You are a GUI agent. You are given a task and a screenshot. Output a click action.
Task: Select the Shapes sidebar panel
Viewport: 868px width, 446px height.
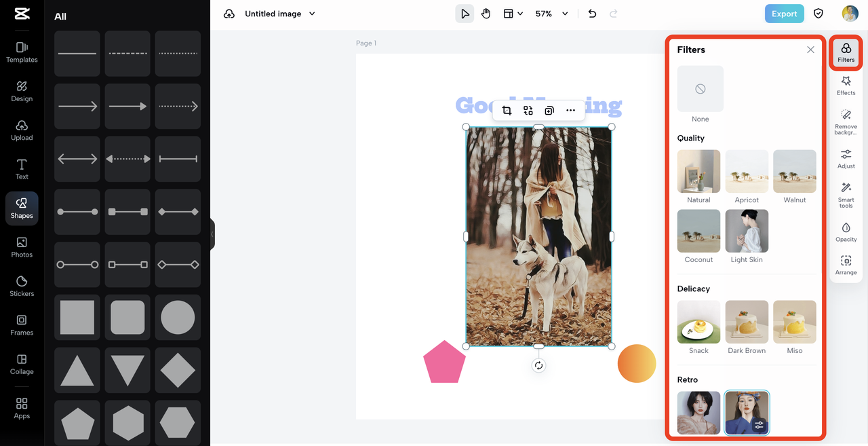[x=22, y=208]
